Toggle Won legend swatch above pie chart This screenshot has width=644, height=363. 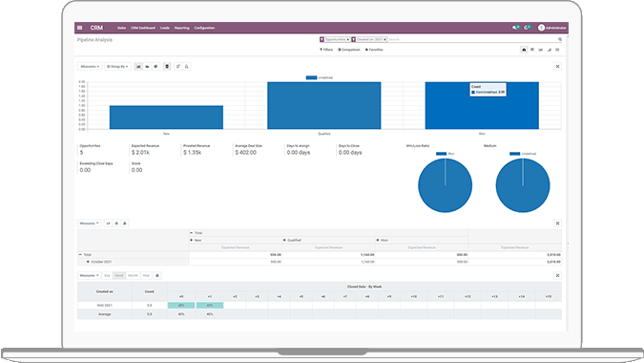(x=441, y=154)
